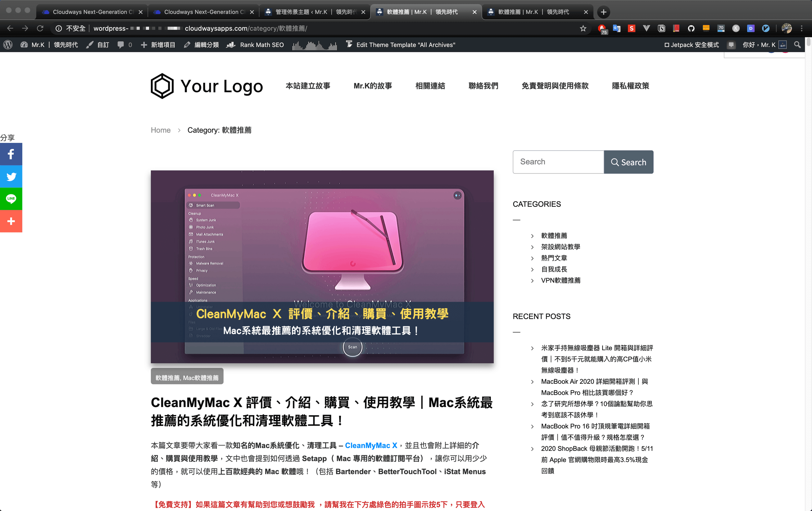Click Jetpack 安全模式 in admin bar
Image resolution: width=812 pixels, height=511 pixels.
tap(691, 45)
